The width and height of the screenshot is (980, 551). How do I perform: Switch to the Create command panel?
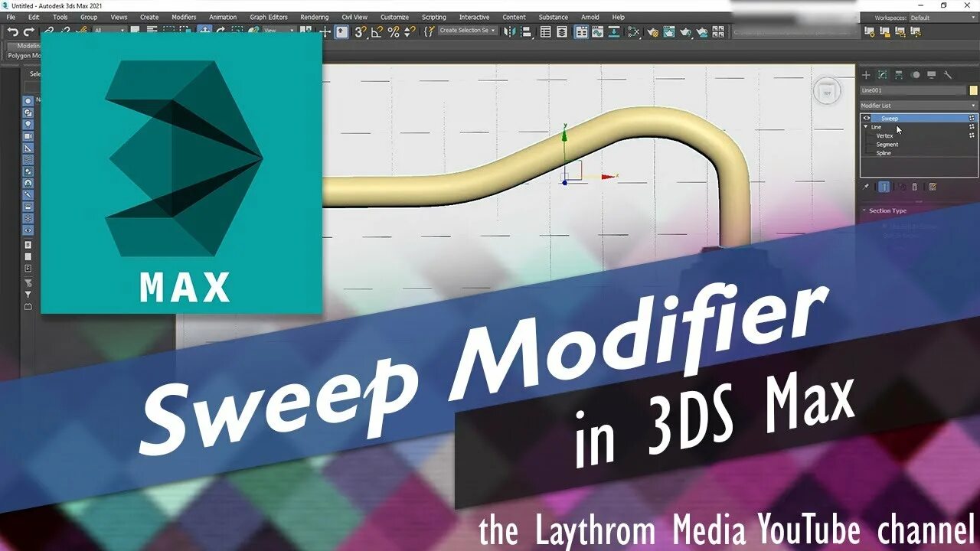(x=866, y=75)
